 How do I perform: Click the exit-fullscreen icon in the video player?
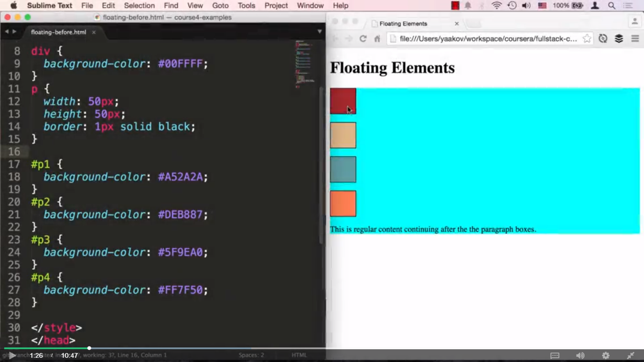click(630, 356)
